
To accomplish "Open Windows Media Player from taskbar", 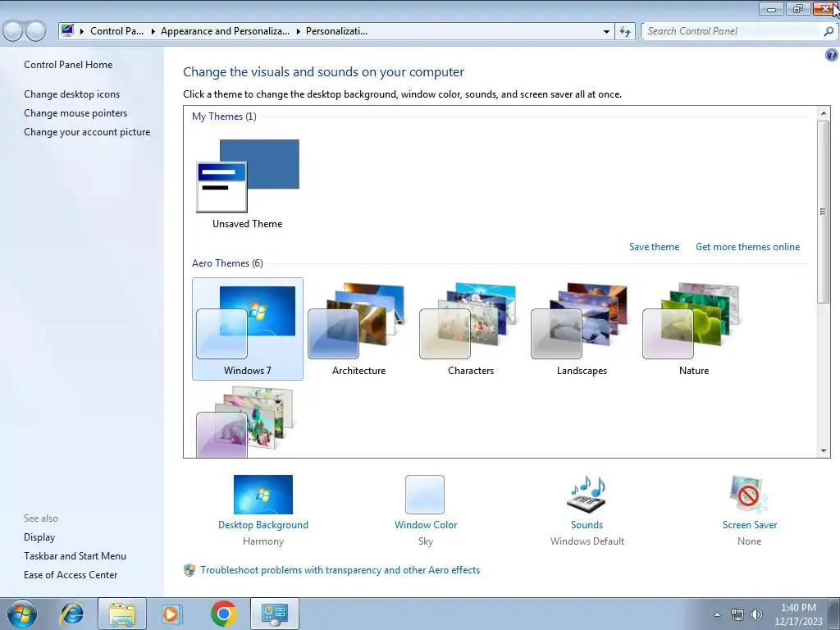I will 172,614.
